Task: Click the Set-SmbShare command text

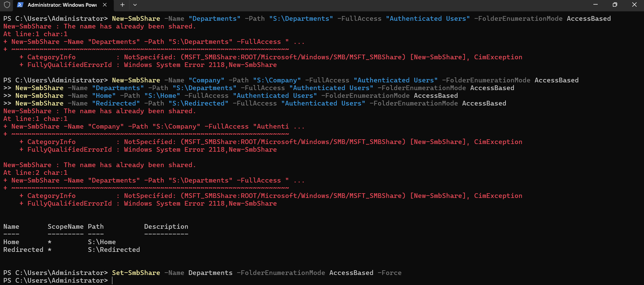Action: 136,273
